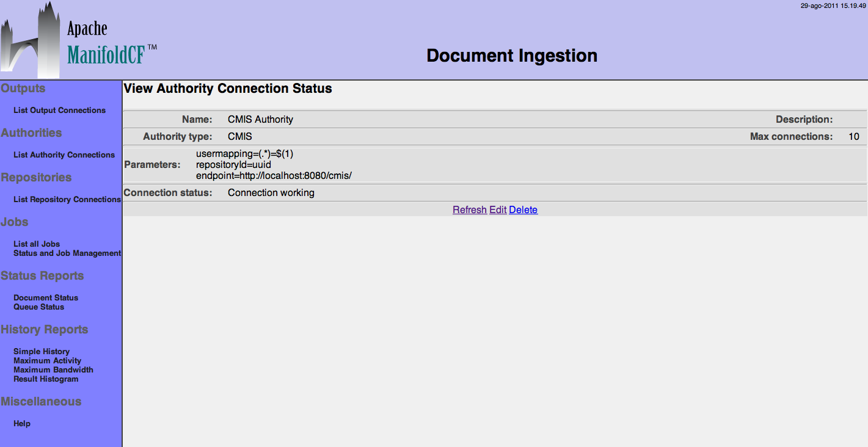
Task: Refresh the authority connection status
Action: point(469,210)
